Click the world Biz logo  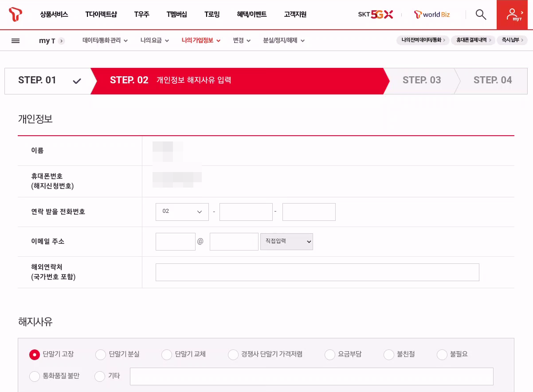click(x=431, y=14)
